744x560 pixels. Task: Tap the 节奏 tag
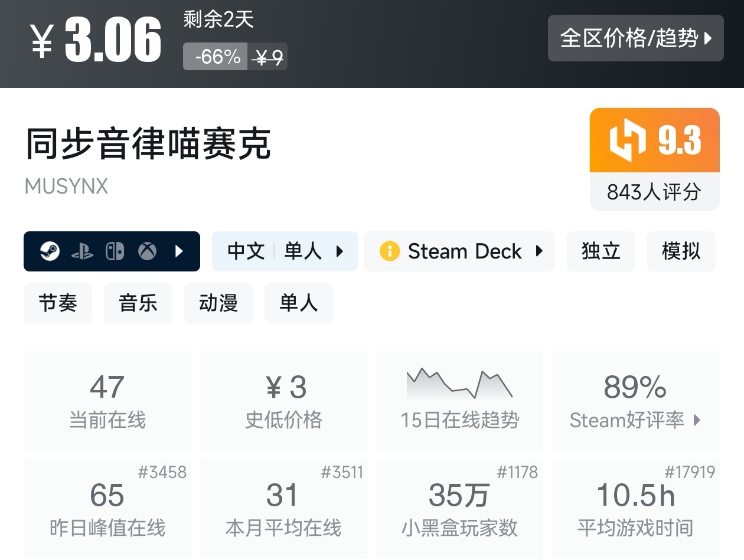coord(58,303)
